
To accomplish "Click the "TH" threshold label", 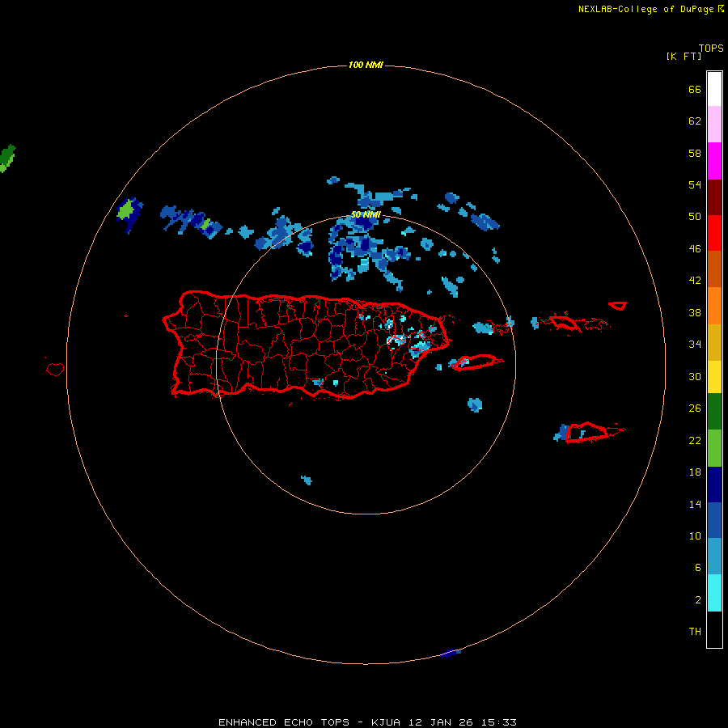I will (x=695, y=632).
